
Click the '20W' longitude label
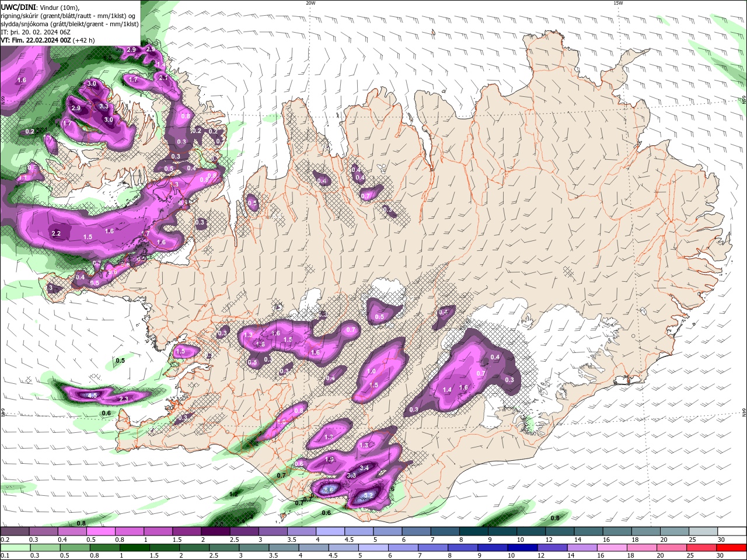click(x=310, y=2)
